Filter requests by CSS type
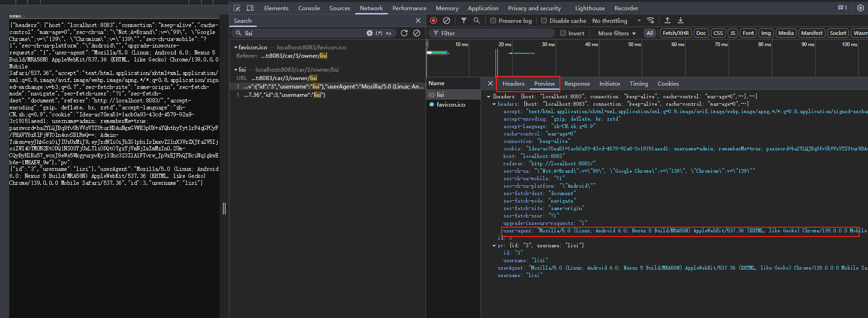 [x=718, y=33]
